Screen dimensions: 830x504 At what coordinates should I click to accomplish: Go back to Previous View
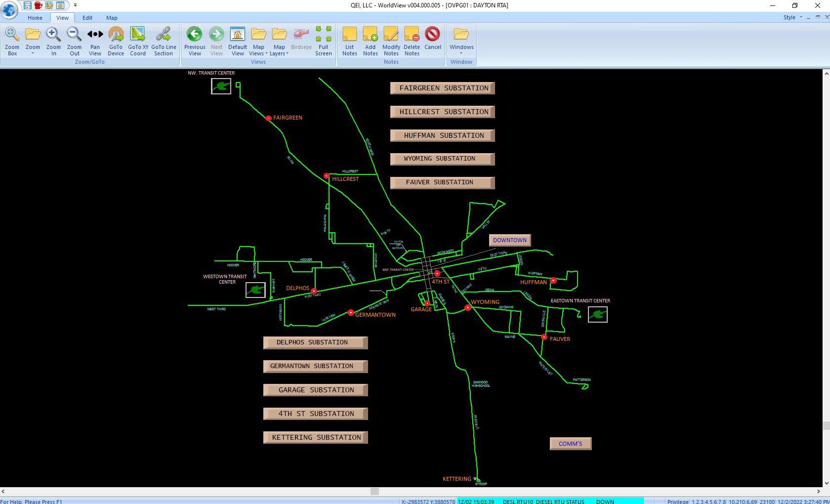[195, 42]
